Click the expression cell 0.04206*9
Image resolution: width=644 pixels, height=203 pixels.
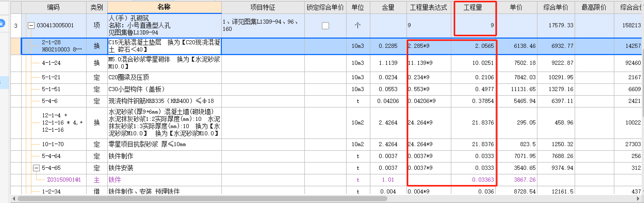tap(429, 101)
